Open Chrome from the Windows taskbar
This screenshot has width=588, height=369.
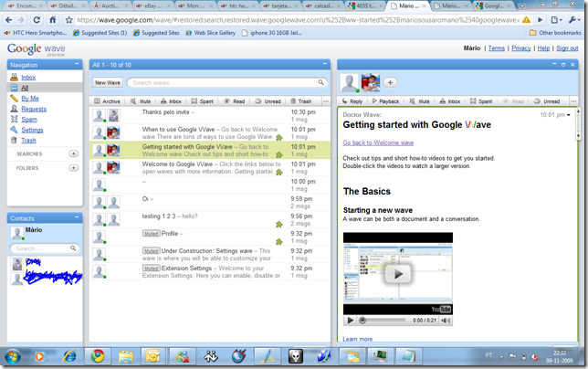pos(98,356)
